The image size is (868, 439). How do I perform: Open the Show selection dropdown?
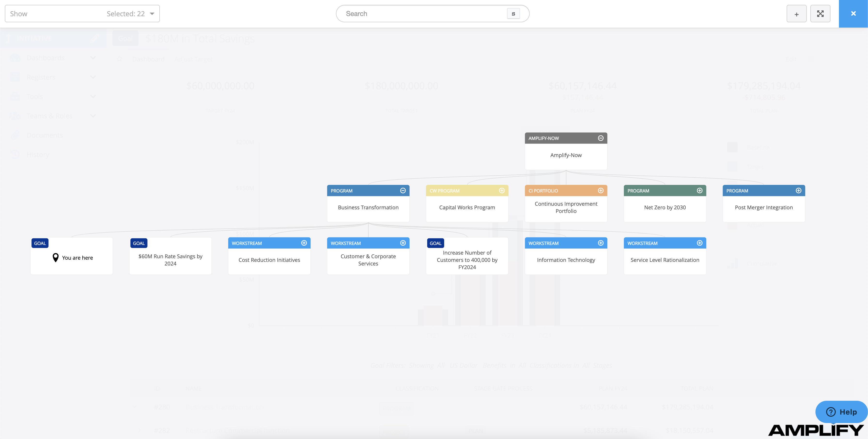82,14
